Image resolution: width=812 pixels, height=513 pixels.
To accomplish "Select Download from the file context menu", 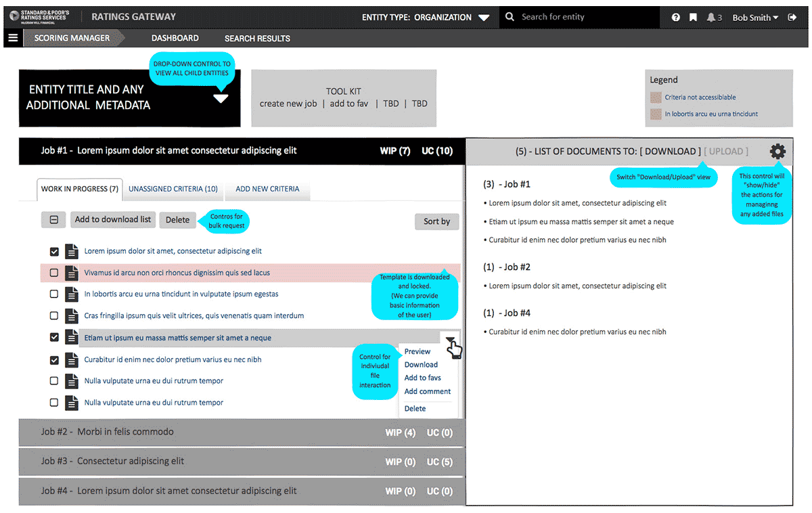I will [421, 365].
